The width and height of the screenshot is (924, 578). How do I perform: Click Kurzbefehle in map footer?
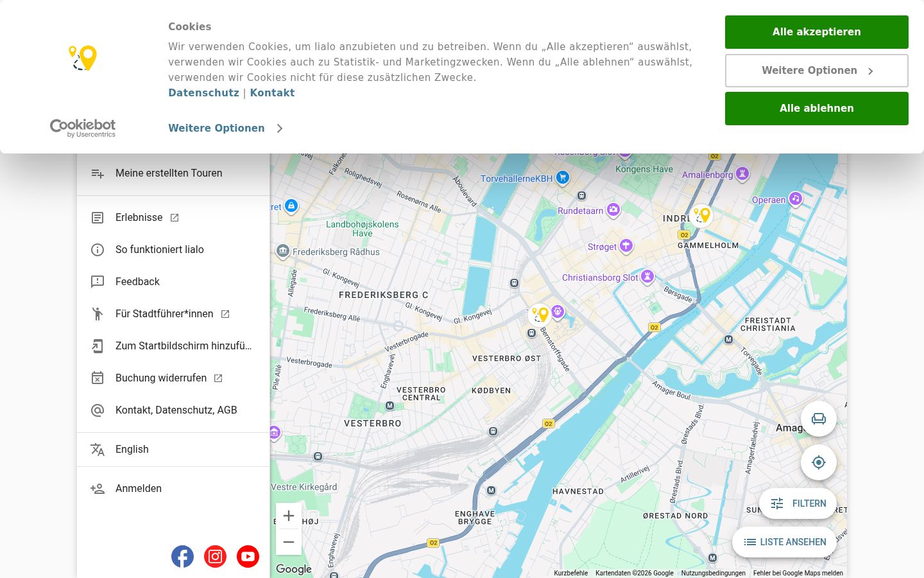571,573
